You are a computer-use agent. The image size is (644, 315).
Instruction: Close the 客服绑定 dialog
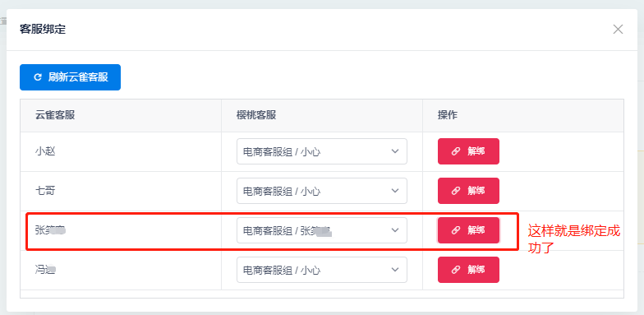click(x=618, y=30)
